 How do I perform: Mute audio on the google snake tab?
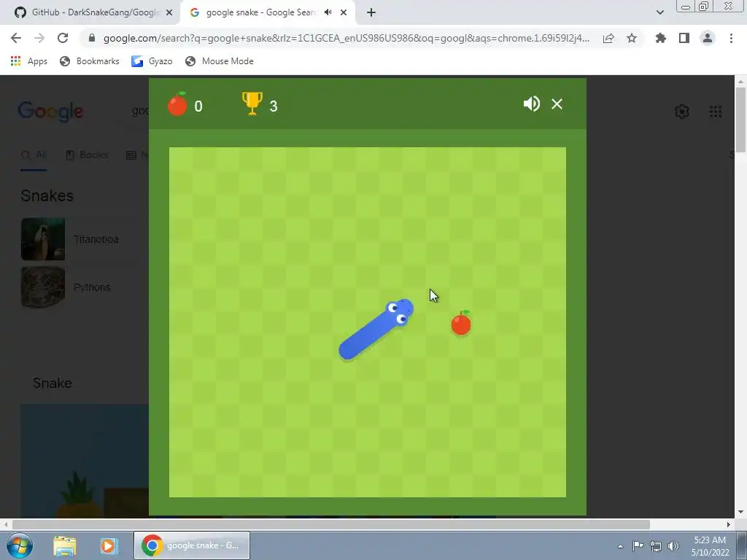[328, 12]
